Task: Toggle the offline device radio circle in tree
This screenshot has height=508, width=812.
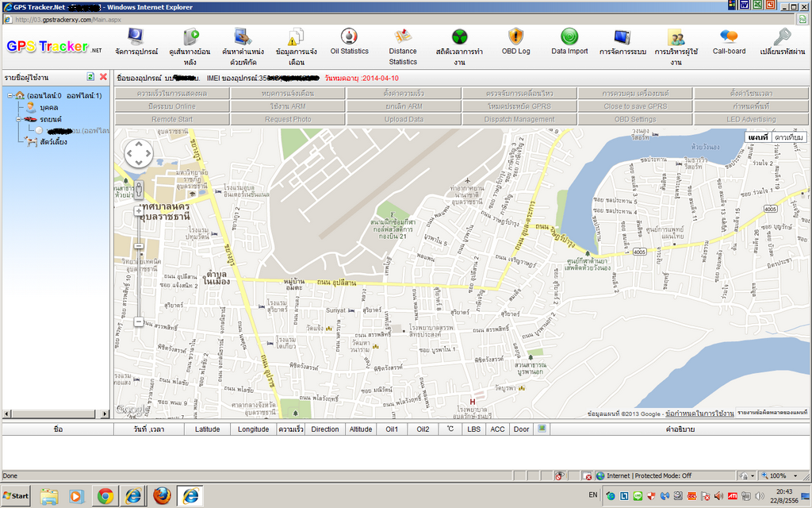Action: 39,131
